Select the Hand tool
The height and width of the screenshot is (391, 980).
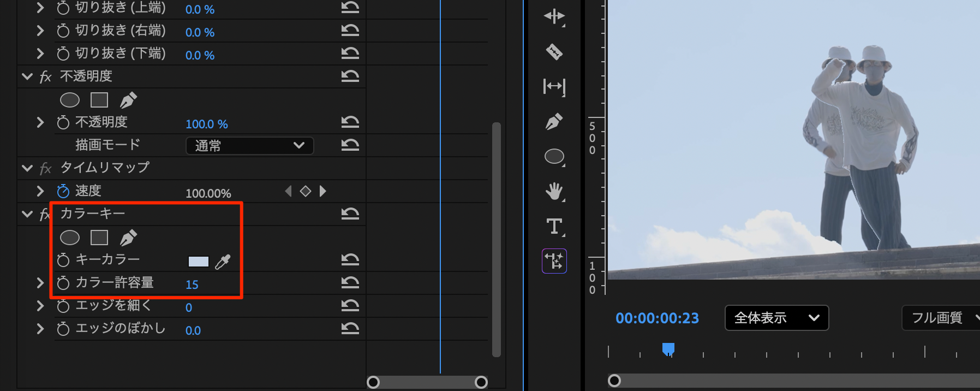click(554, 191)
